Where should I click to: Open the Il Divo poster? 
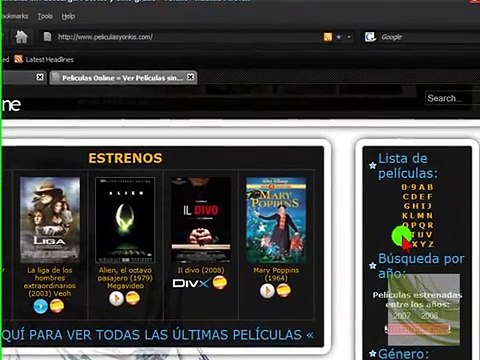[x=201, y=220]
